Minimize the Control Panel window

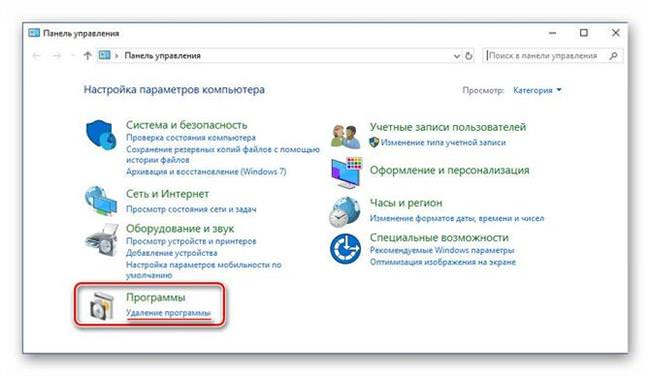[x=552, y=33]
